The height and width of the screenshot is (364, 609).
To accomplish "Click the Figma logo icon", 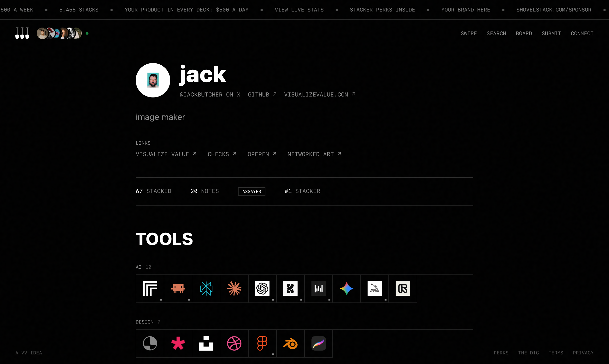I will click(x=262, y=343).
